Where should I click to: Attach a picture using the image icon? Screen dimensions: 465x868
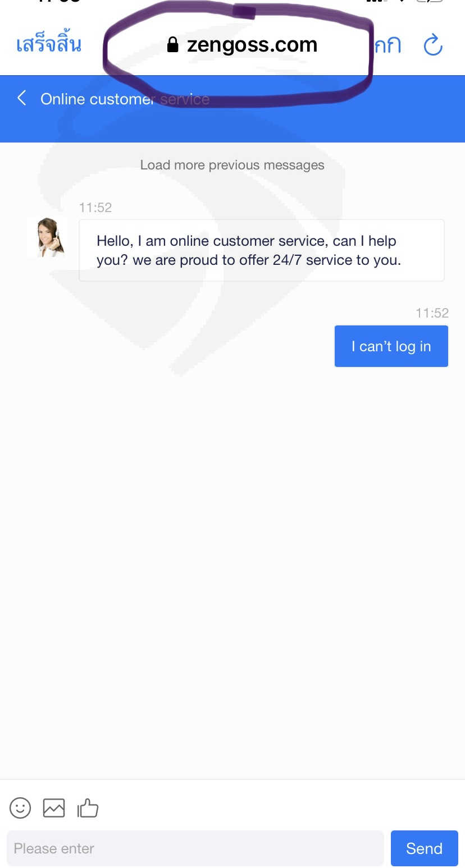click(54, 808)
